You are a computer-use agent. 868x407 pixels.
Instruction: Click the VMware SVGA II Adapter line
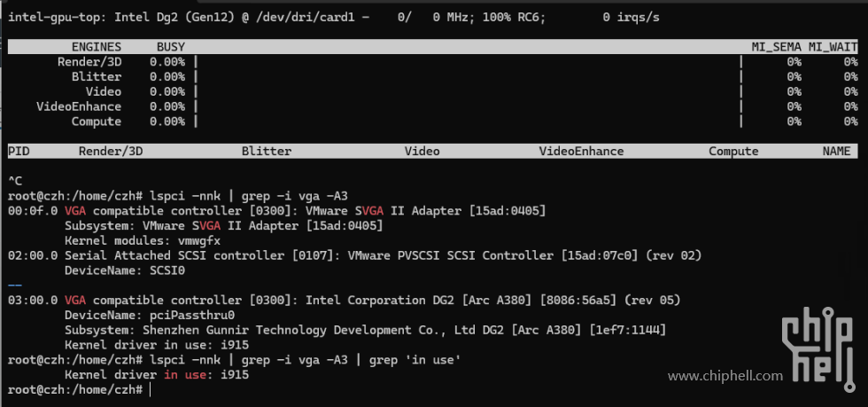(277, 211)
